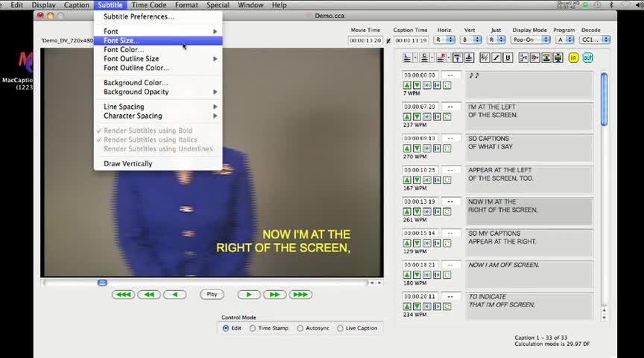Image resolution: width=644 pixels, height=358 pixels.
Task: Move caption to top of screen icon
Action: 458,58
